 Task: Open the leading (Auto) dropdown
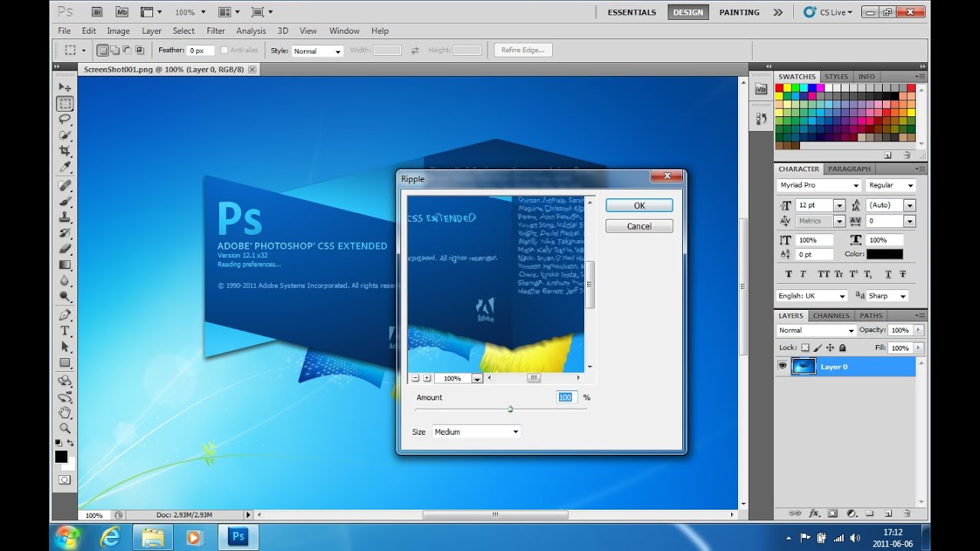910,205
